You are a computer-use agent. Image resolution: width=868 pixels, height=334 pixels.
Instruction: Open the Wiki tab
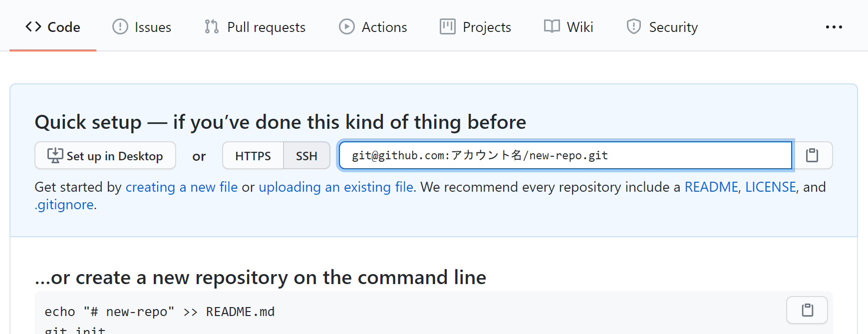pyautogui.click(x=569, y=27)
